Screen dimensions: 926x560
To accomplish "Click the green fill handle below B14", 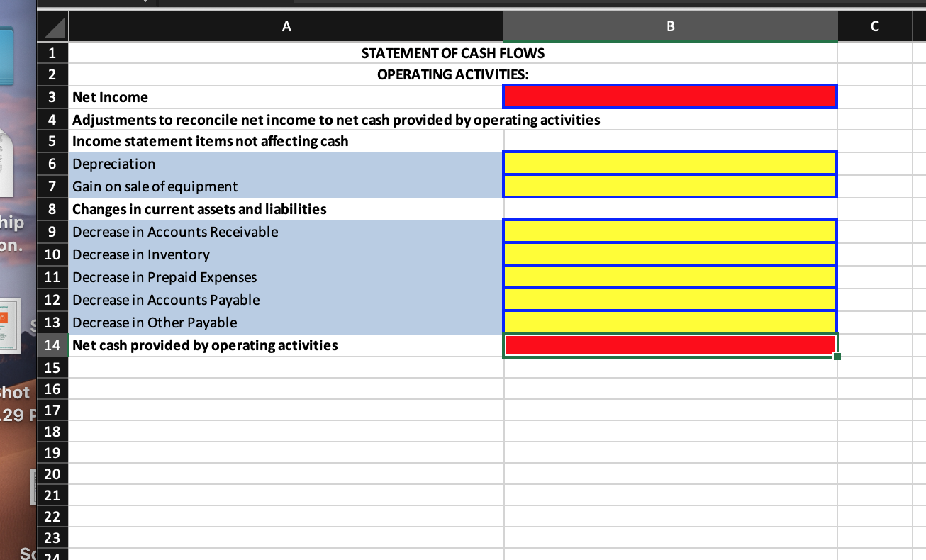I will coord(837,357).
